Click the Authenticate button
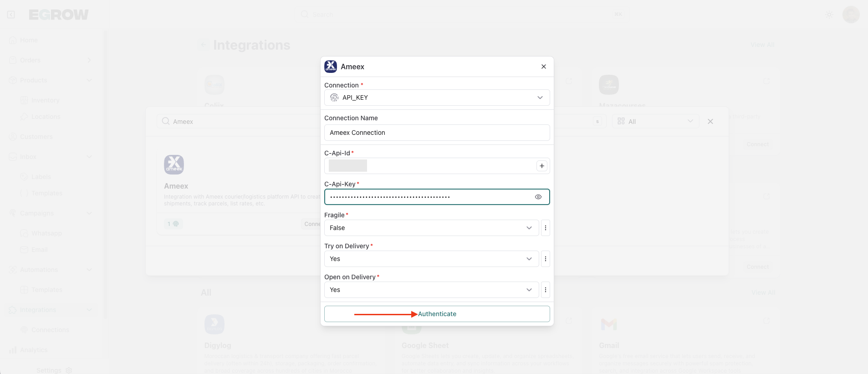This screenshot has height=374, width=868. [437, 314]
